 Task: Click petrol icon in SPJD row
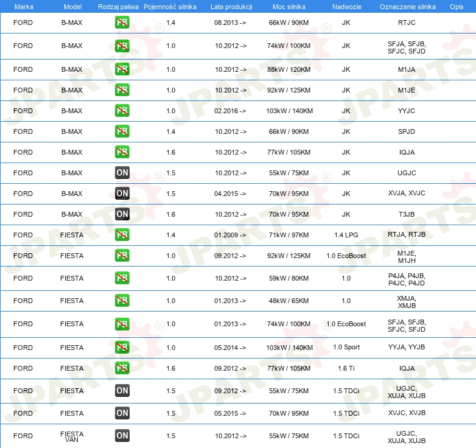point(122,131)
